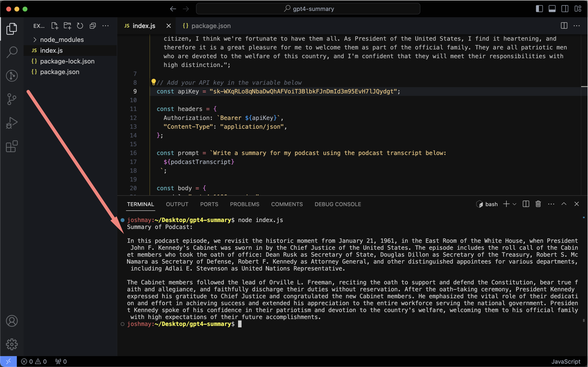Screen dimensions: 588x367
Task: Select the TERMINAL panel tab
Action: click(141, 204)
